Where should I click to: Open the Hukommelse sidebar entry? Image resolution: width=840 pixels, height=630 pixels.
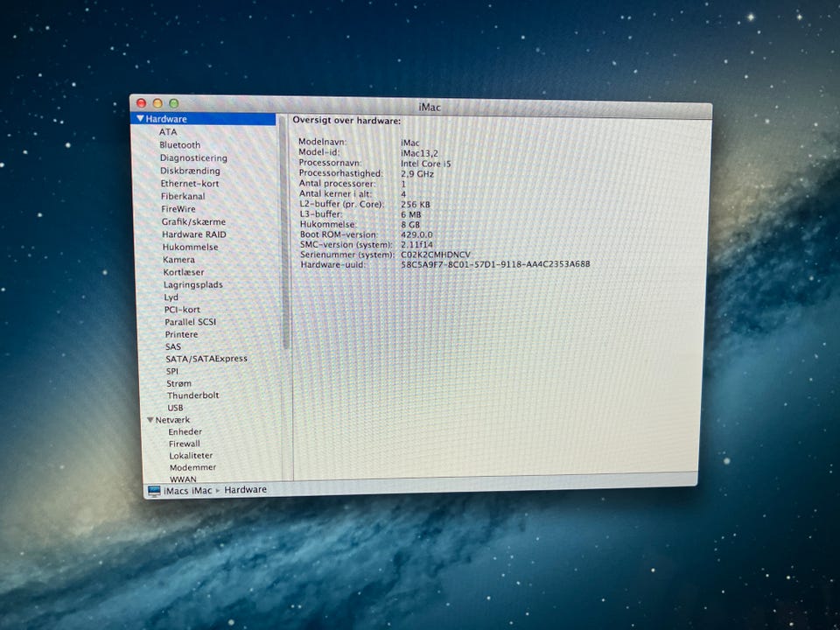click(190, 247)
